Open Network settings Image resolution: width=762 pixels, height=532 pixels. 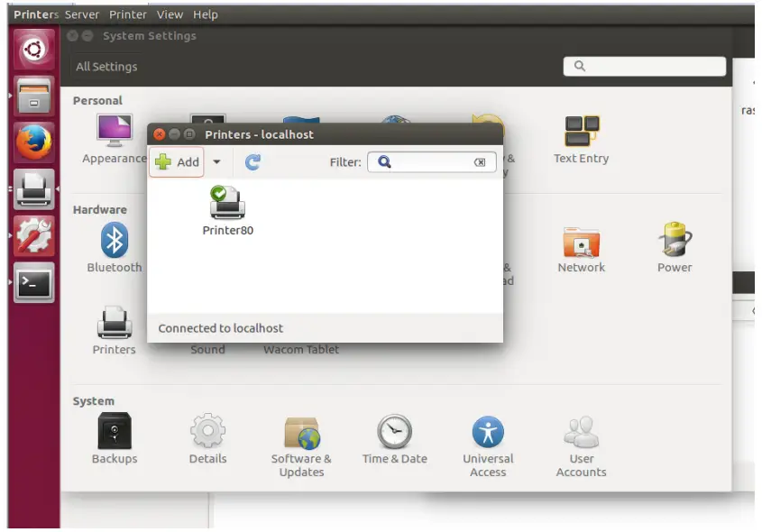(x=582, y=250)
